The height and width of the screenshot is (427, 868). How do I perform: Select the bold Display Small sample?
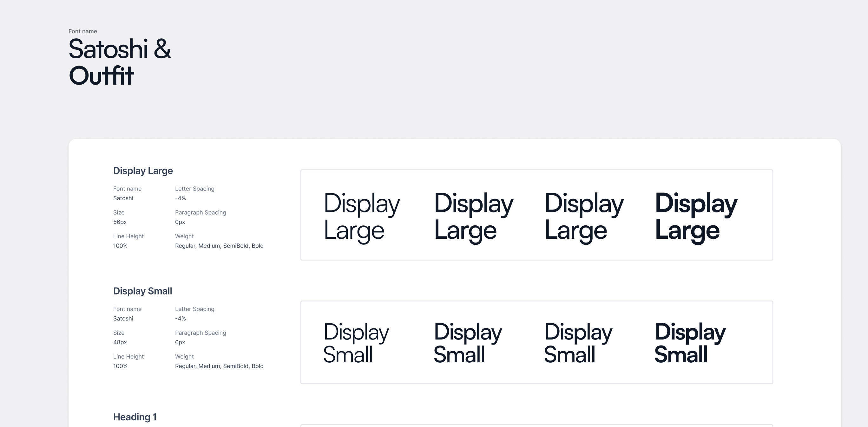point(690,343)
